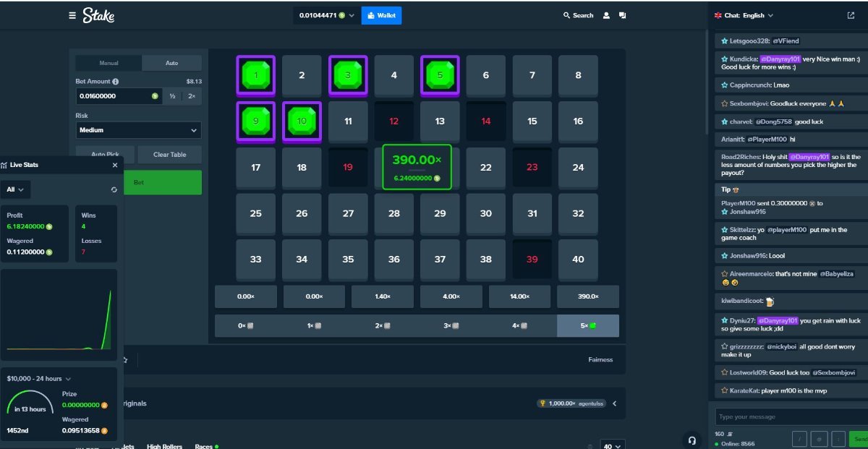Open the blue Wallet button

point(381,15)
